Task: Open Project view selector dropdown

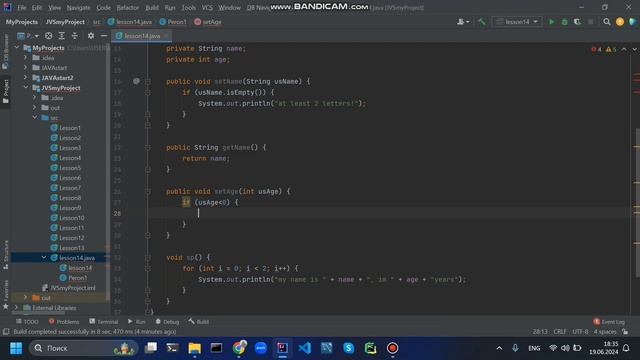Action: 28,36
